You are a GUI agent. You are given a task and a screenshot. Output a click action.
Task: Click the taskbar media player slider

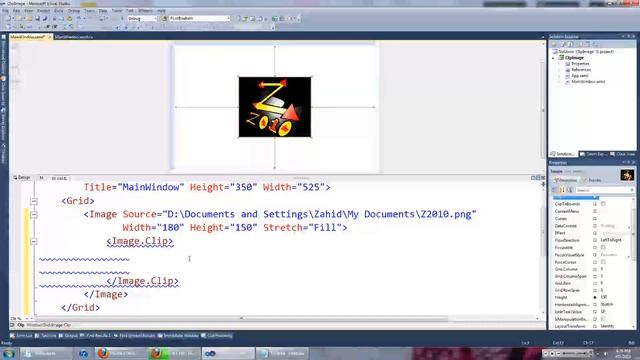(574, 353)
